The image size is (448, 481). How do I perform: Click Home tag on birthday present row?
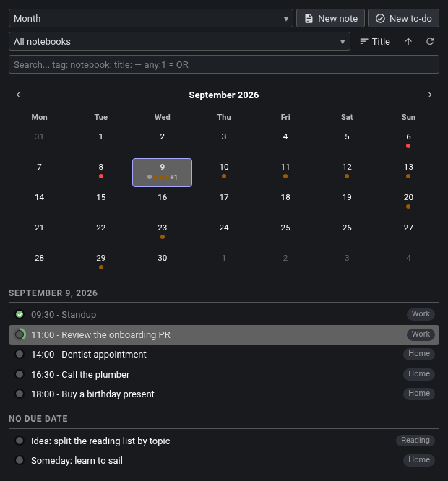[419, 394]
